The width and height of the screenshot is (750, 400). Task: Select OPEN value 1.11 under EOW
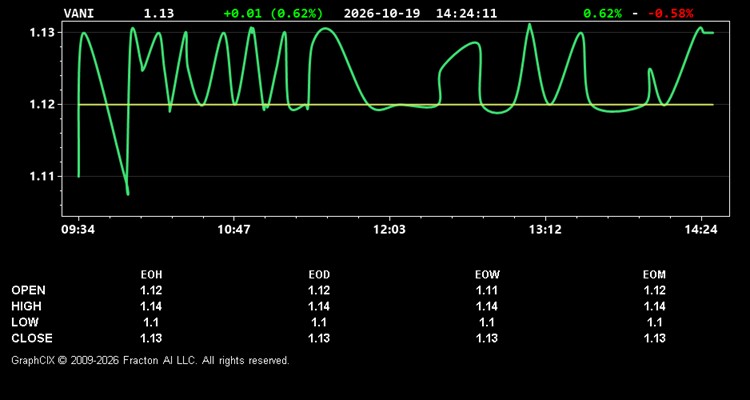click(487, 290)
